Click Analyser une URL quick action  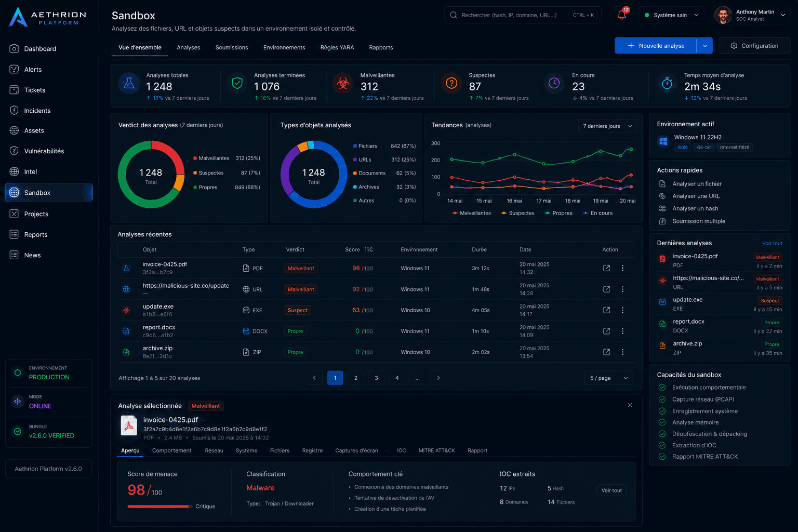pos(689,196)
